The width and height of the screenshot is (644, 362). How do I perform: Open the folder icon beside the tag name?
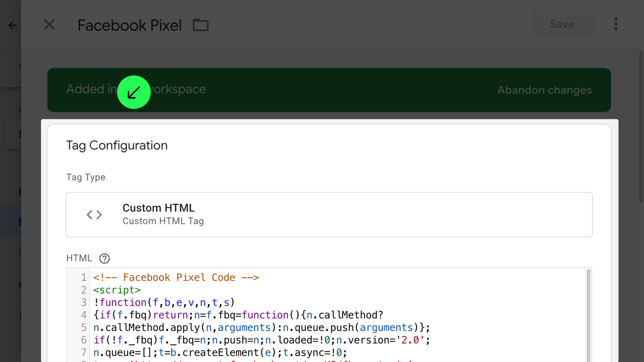point(201,25)
